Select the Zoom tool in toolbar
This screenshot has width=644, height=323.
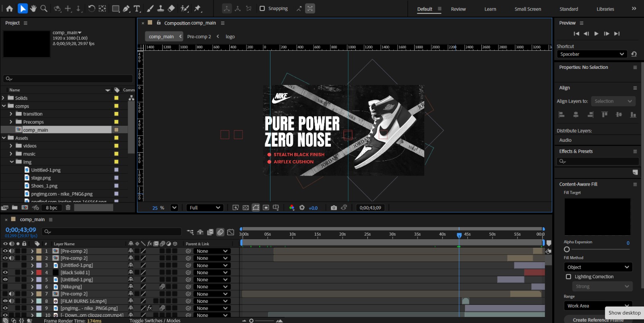(x=44, y=8)
